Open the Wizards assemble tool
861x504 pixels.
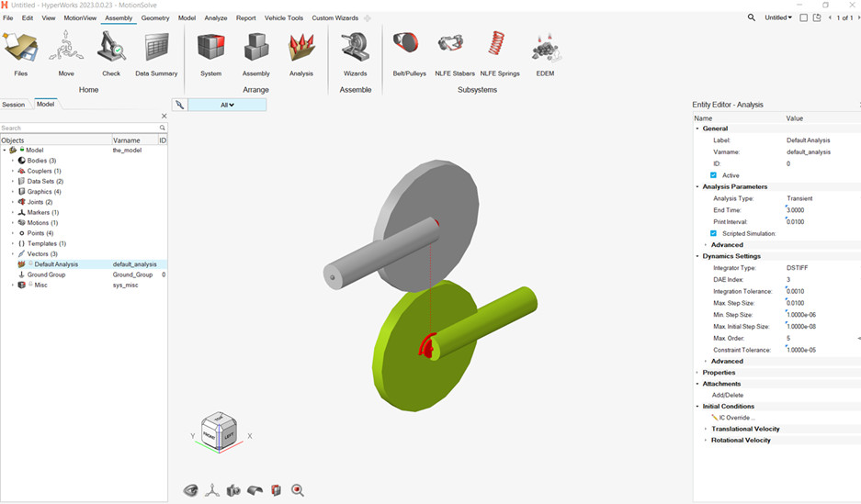coord(355,47)
